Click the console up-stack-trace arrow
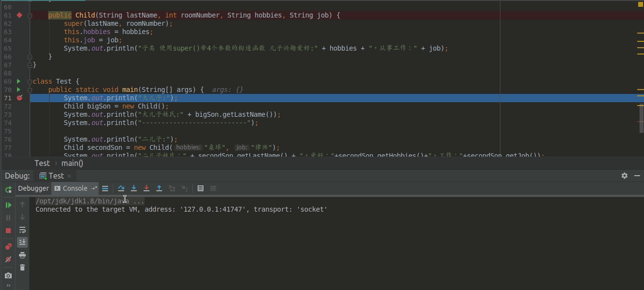This screenshot has width=644, height=290. click(x=22, y=205)
